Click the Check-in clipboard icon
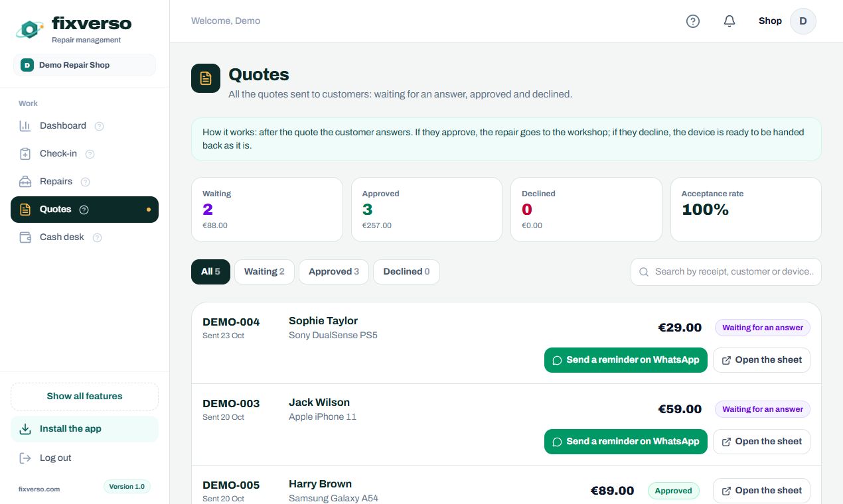 coord(25,154)
